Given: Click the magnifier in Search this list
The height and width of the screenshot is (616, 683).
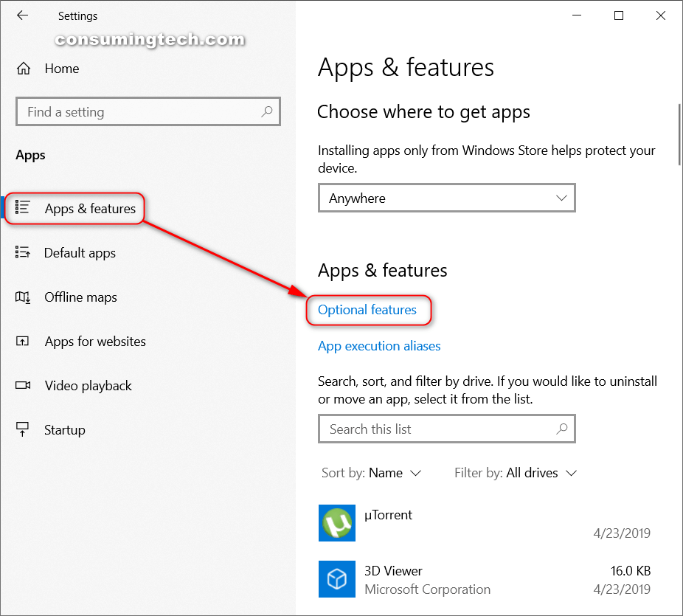Looking at the screenshot, I should (x=562, y=429).
